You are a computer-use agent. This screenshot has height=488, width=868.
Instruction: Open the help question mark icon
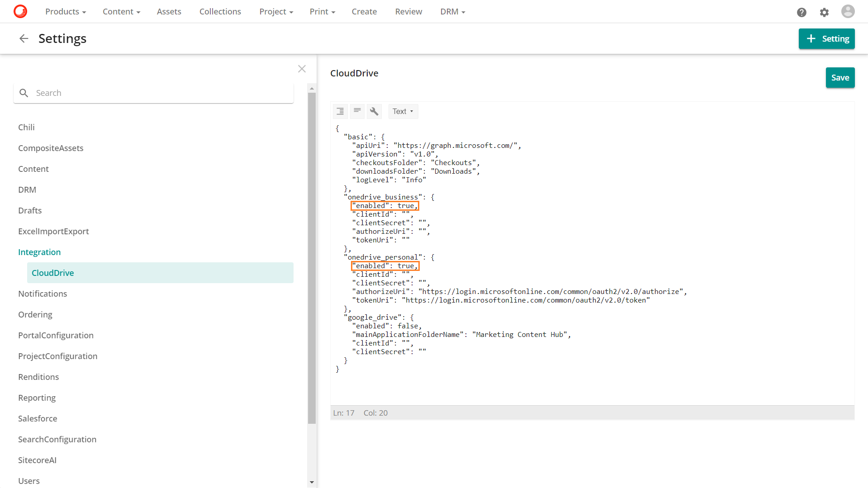click(x=802, y=12)
